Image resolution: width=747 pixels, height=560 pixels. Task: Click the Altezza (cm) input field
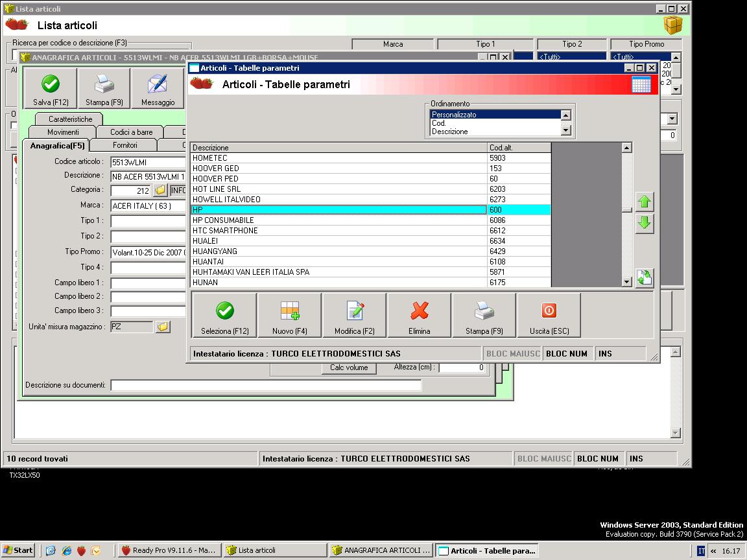tap(462, 367)
